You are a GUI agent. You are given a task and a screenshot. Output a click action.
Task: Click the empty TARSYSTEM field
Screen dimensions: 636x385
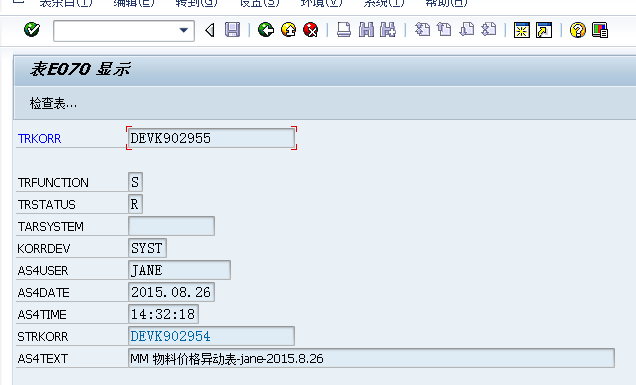171,226
